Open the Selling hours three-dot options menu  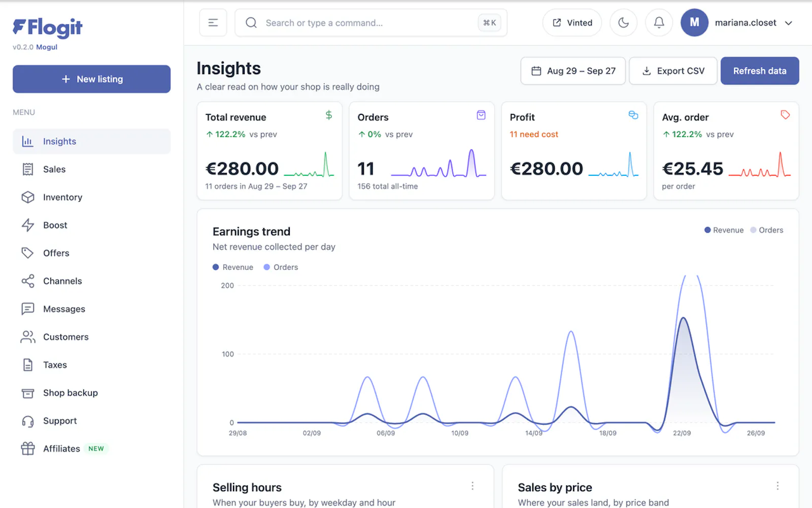[x=472, y=486]
